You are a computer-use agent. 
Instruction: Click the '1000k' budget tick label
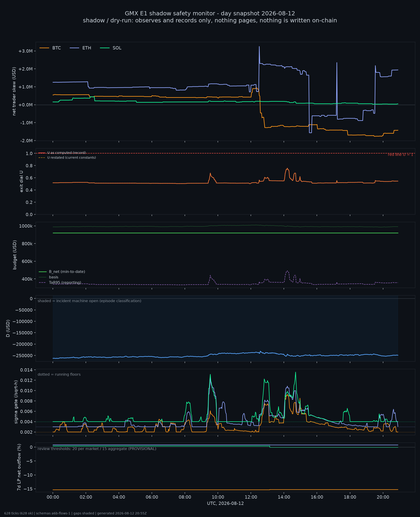(x=26, y=226)
